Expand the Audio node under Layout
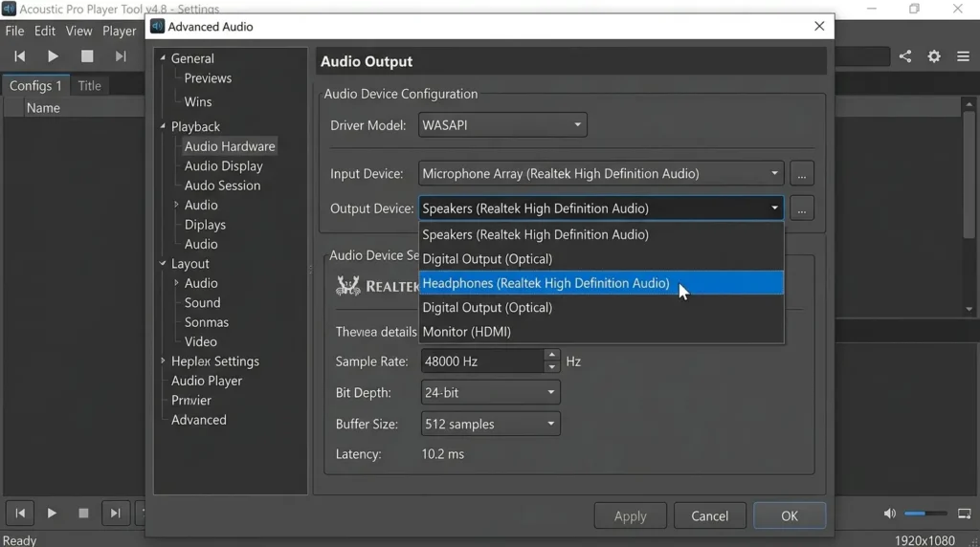 tap(176, 283)
